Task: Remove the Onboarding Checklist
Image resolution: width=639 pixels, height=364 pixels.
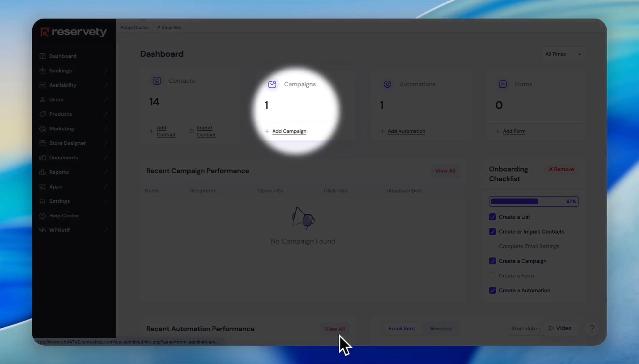Action: pyautogui.click(x=561, y=169)
